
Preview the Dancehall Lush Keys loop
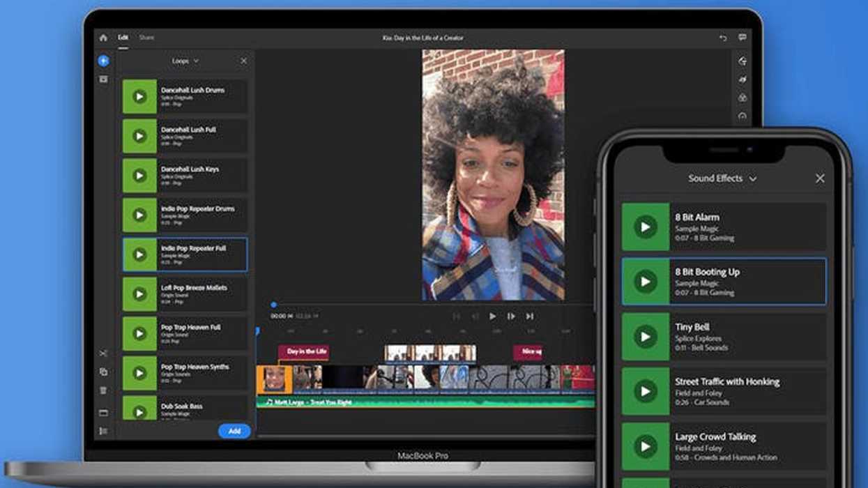139,176
